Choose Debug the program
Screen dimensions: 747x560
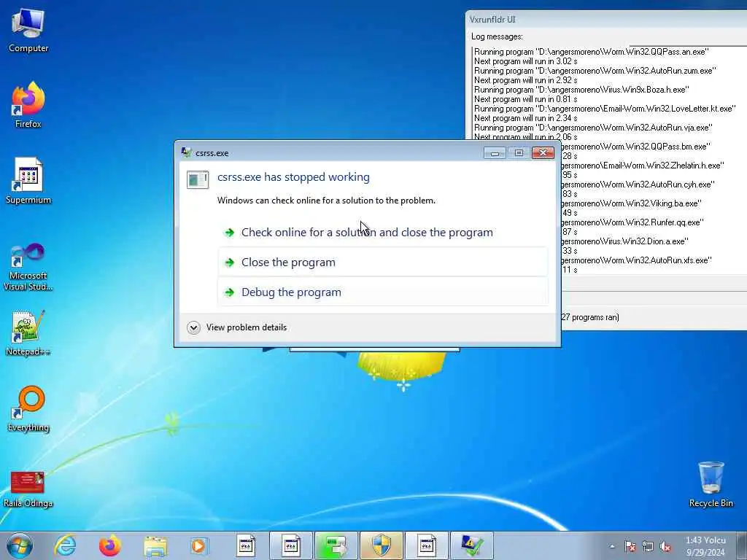point(383,292)
